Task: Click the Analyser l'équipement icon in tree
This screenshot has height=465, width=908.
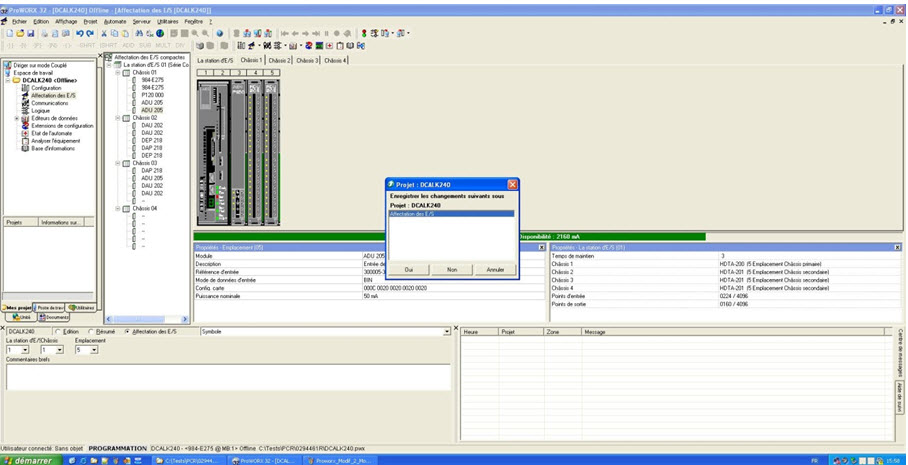Action: click(25, 141)
